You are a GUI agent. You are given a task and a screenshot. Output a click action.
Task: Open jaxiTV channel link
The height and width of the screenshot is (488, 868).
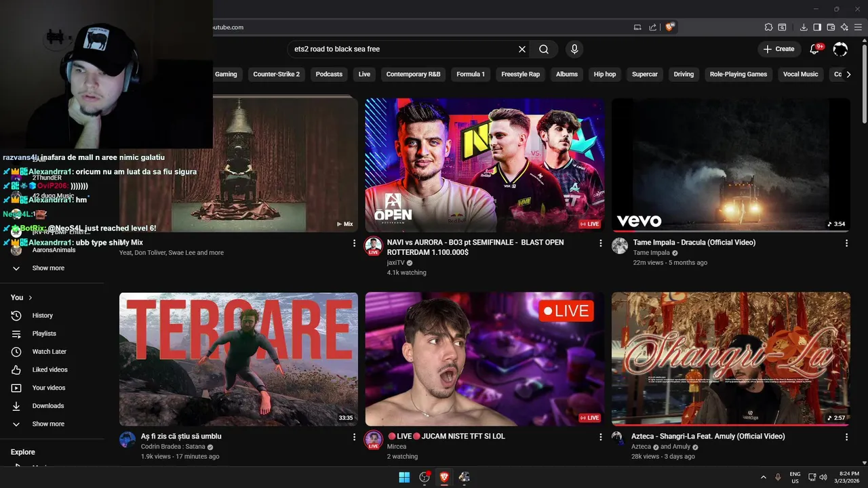click(x=395, y=262)
